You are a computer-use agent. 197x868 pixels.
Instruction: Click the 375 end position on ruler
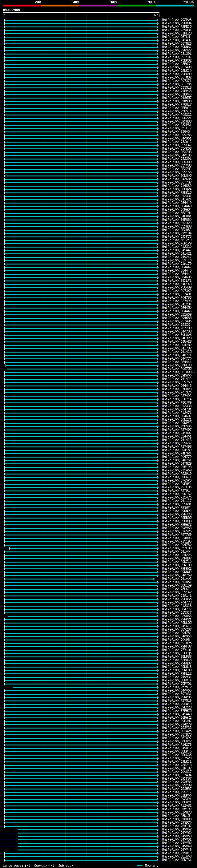[155, 15]
